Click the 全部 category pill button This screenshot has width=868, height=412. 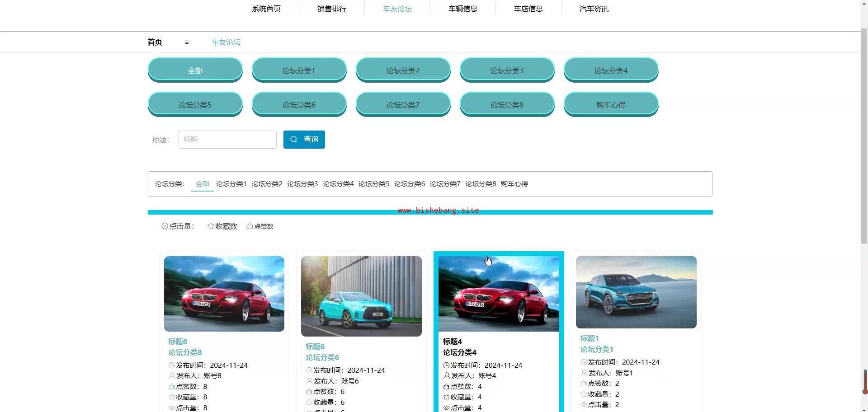195,70
